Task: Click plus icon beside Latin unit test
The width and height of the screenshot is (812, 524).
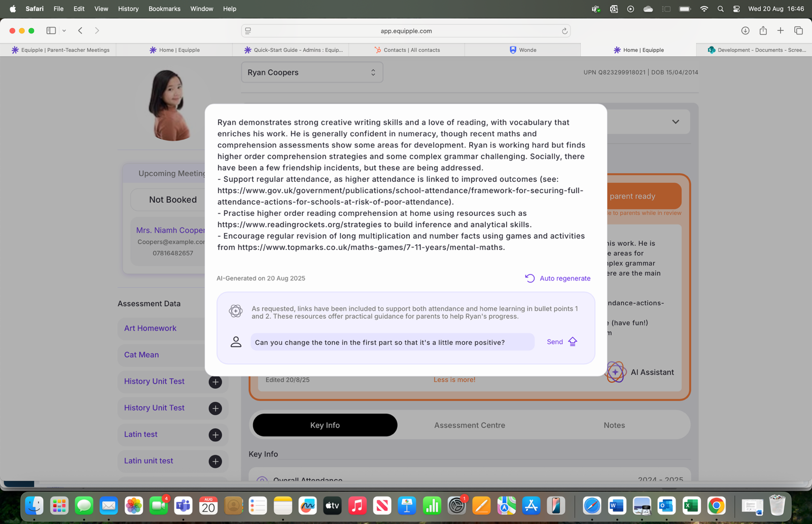Action: pyautogui.click(x=215, y=462)
